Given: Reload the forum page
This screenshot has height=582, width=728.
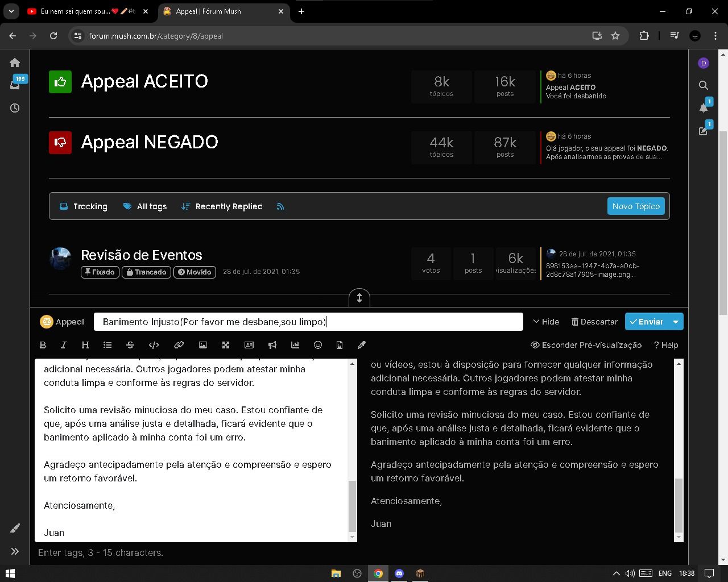Looking at the screenshot, I should 53,36.
